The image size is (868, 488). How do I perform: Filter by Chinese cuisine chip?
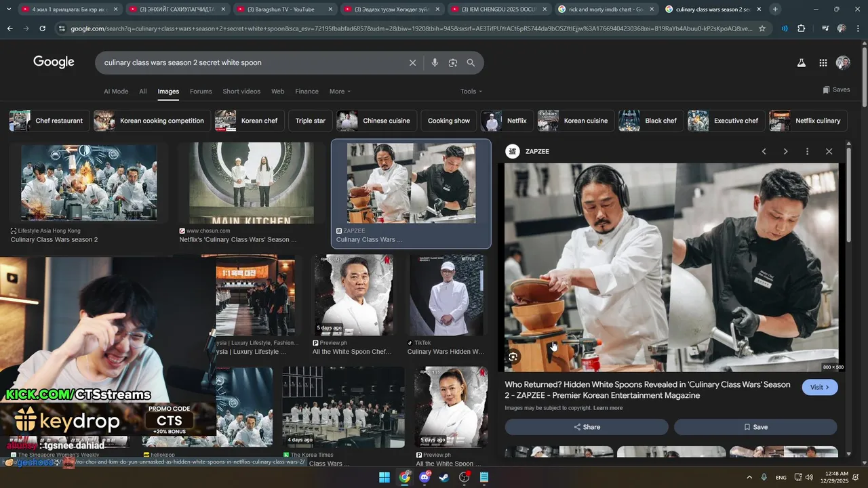377,121
